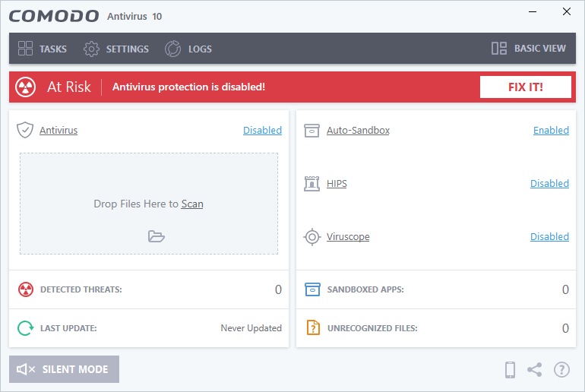Open the Settings menu

click(116, 49)
